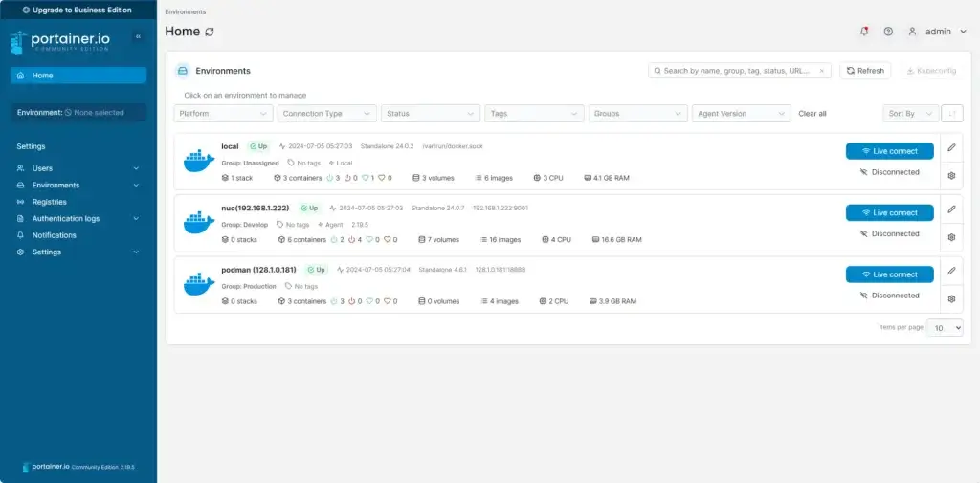Expand the Authentication logs chevron in the sidebar
Viewport: 980px width, 483px height.
[136, 219]
